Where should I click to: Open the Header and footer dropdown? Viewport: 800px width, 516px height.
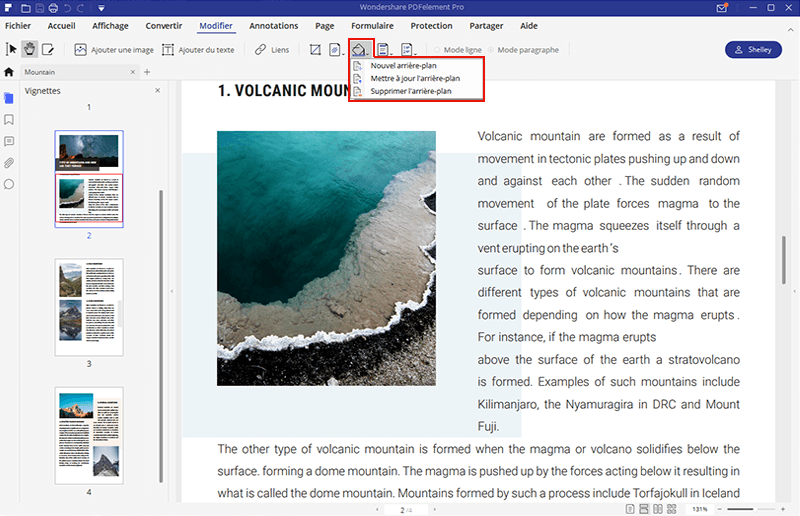click(x=384, y=50)
